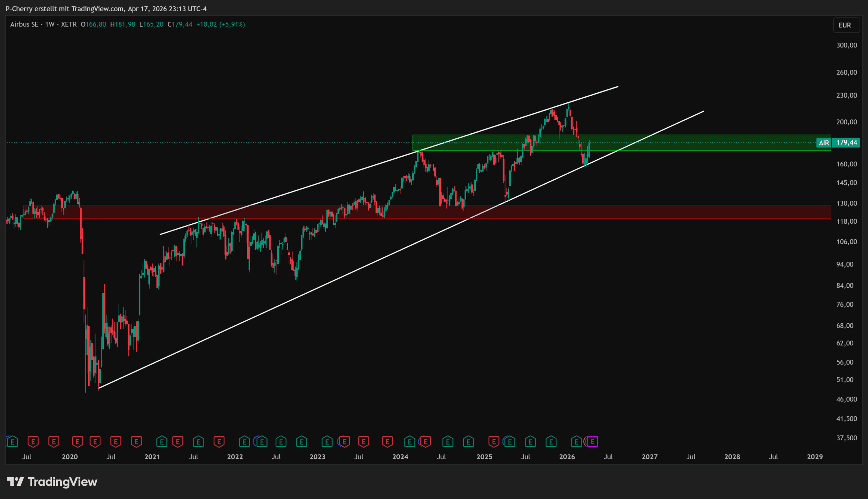Viewport: 868px width, 499px height.
Task: Click the first green earnings marker of 2024
Action: (409, 442)
